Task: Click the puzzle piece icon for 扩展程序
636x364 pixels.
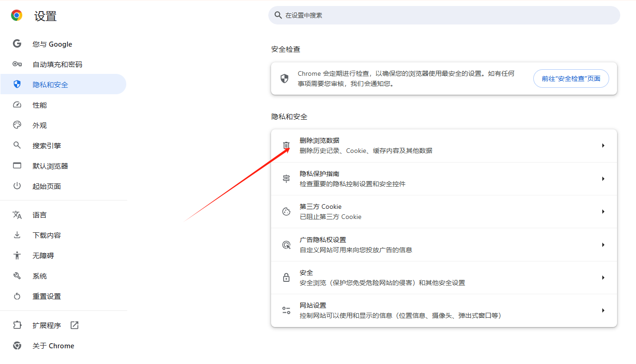Action: point(17,325)
